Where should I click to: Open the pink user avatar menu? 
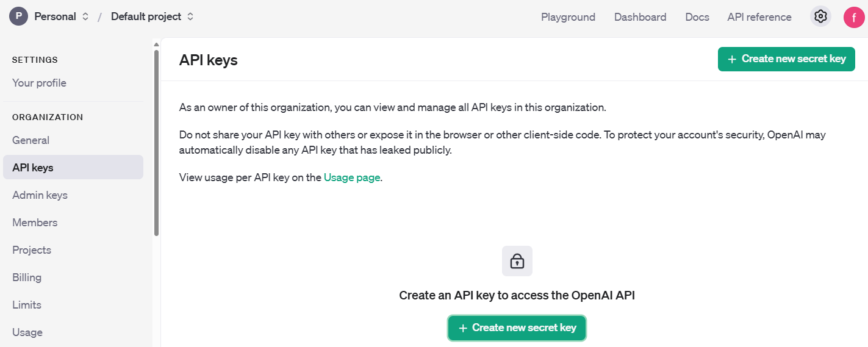(x=854, y=17)
